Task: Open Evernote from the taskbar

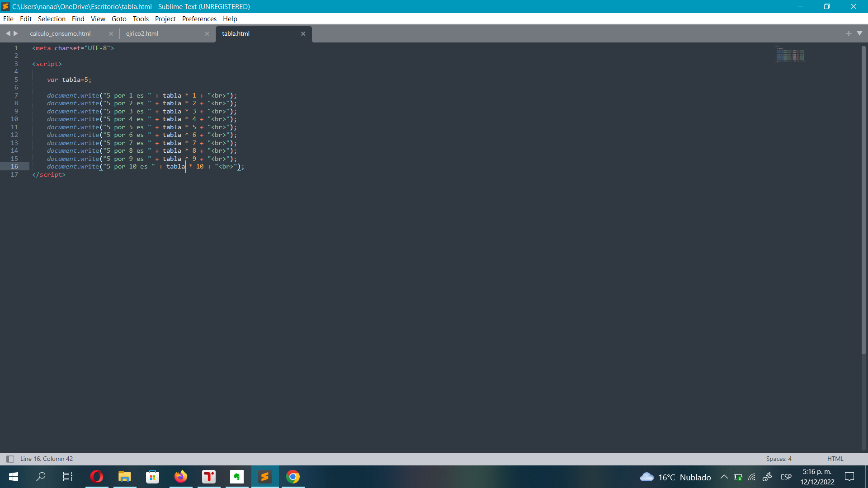Action: coord(237,477)
